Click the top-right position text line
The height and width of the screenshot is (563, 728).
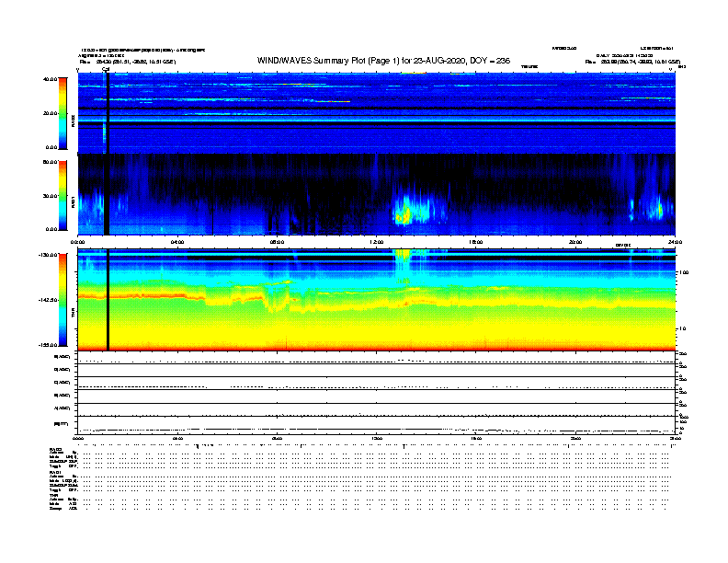(x=632, y=62)
